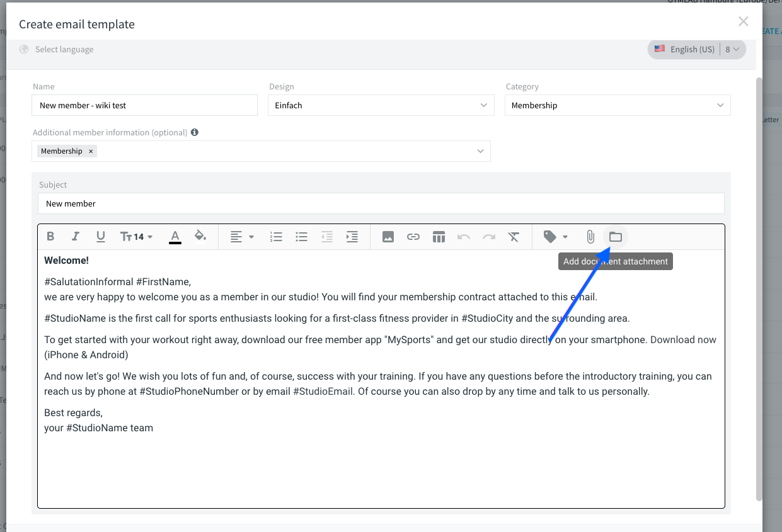This screenshot has height=532, width=782.
Task: Click the Subject field reading New member
Action: pyautogui.click(x=381, y=203)
